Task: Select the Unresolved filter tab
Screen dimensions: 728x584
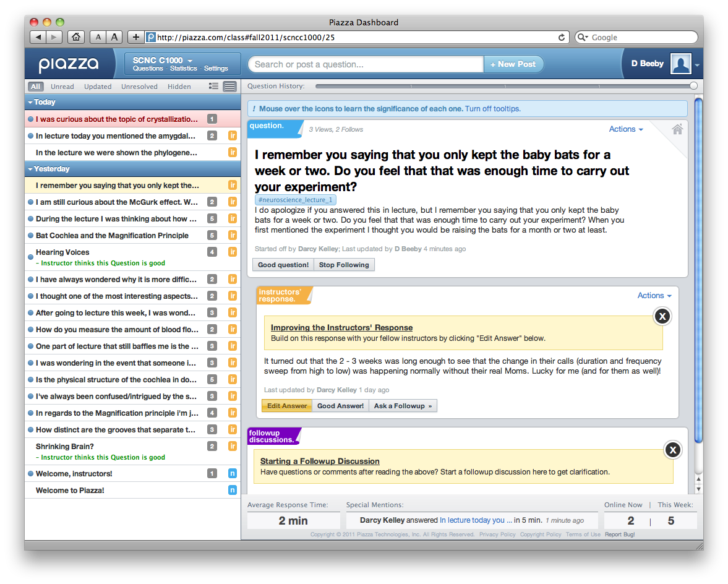Action: pyautogui.click(x=139, y=87)
